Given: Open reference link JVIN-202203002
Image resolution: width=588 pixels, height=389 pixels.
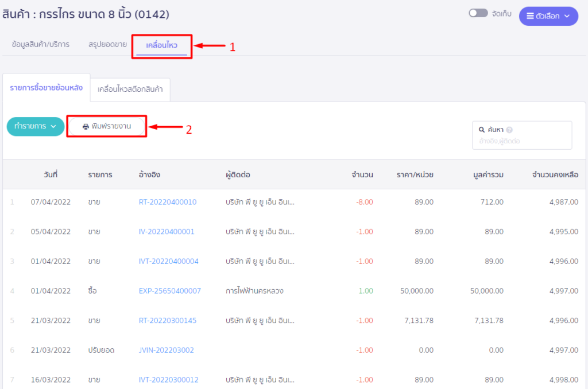Looking at the screenshot, I should [x=167, y=350].
